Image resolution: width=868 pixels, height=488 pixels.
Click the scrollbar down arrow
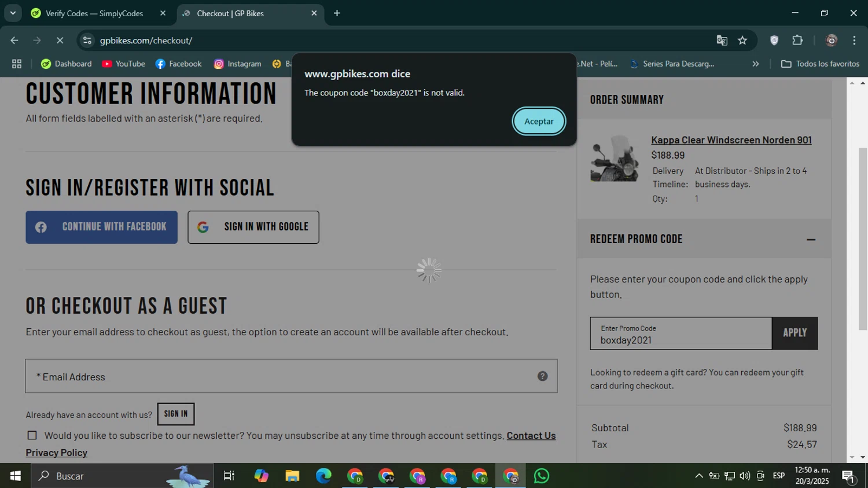pos(863,457)
